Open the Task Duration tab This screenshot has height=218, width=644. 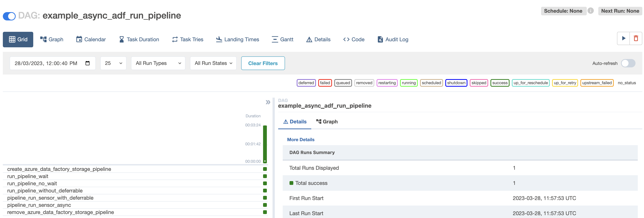(x=139, y=39)
